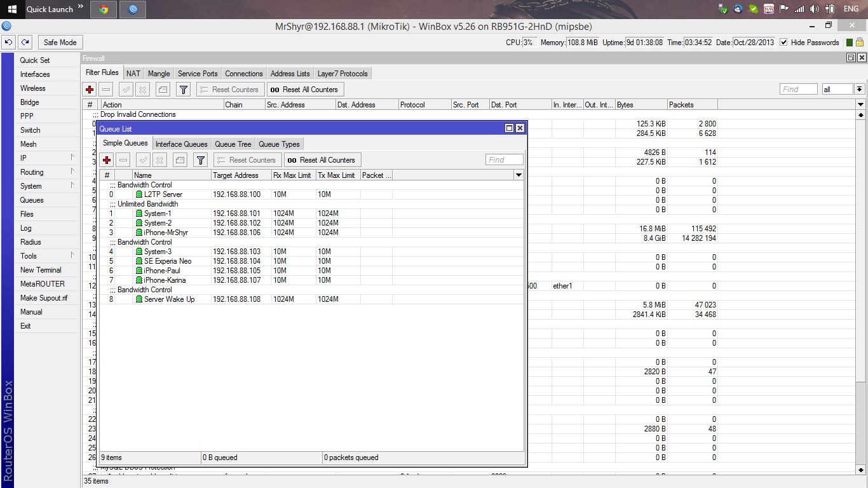Click the padlock icon beside Hide Passwords
Image resolution: width=868 pixels, height=488 pixels.
pos(859,43)
